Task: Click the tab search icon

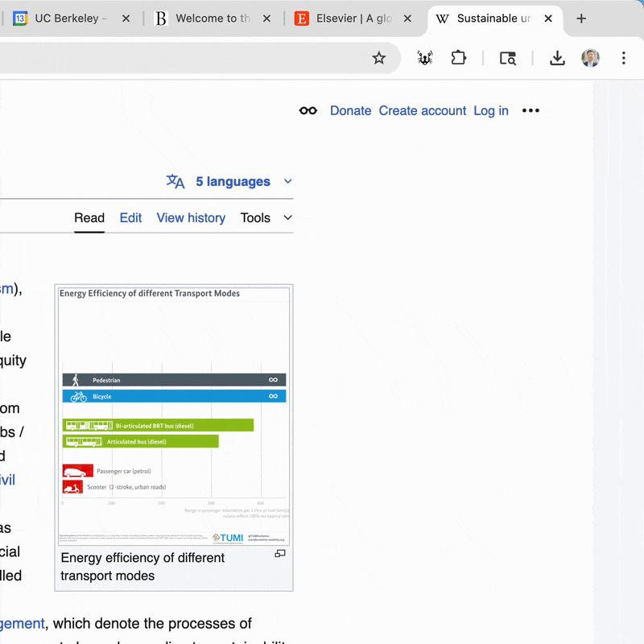Action: [508, 58]
